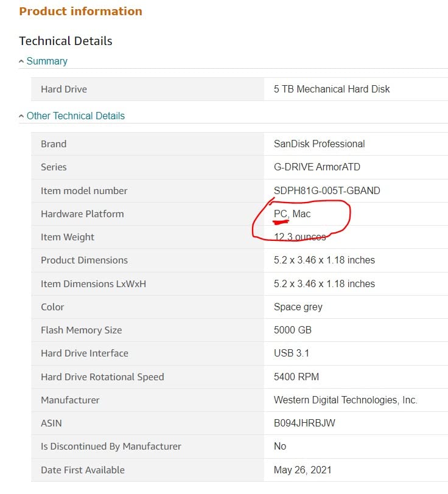
Task: Collapse the Summary section chevron
Action: 21,61
